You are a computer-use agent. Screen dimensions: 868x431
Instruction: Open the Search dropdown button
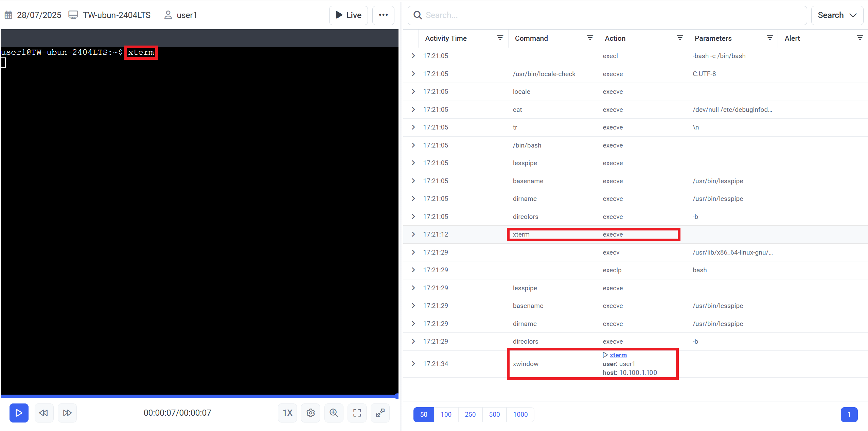pos(837,15)
